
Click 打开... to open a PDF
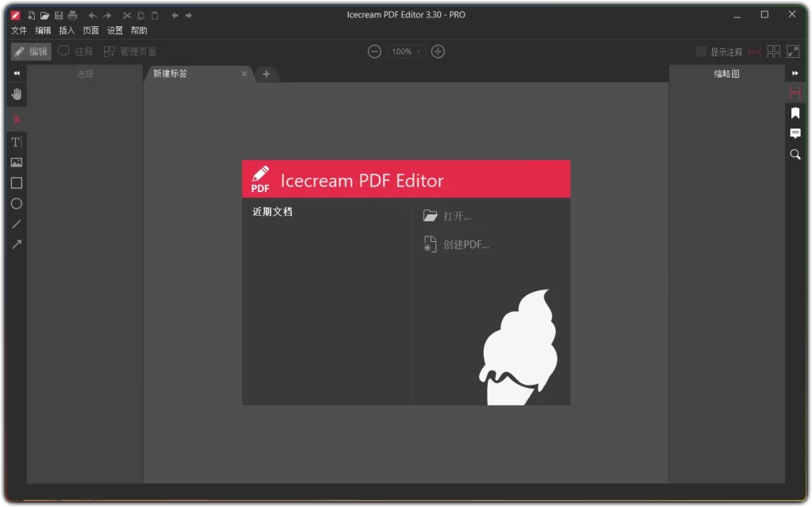coord(455,215)
